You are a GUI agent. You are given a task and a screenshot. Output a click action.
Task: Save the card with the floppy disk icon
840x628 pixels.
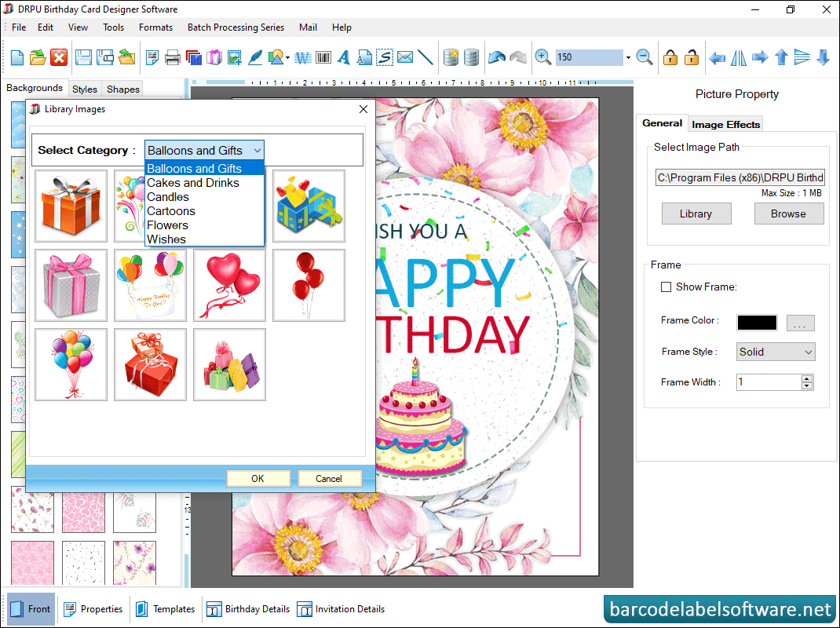(x=83, y=57)
